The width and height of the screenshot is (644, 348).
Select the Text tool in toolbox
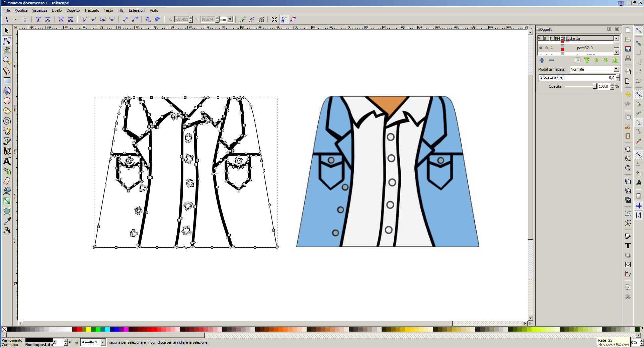click(7, 161)
